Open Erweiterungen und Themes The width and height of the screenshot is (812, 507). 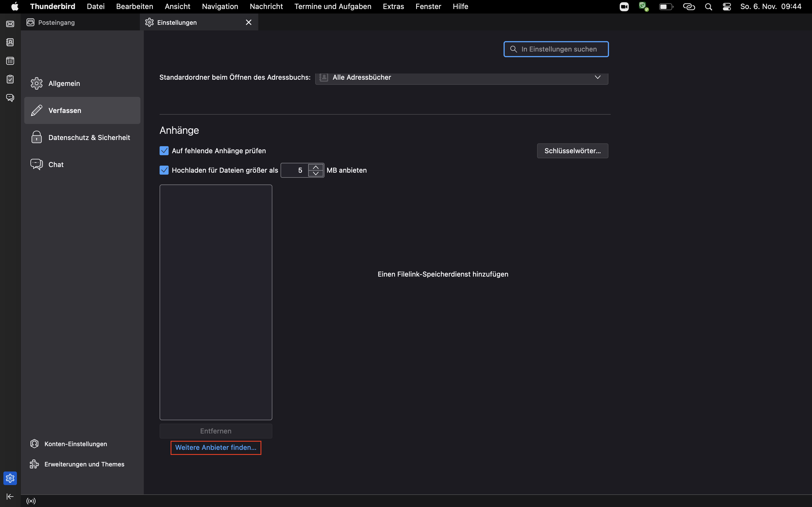(x=84, y=464)
